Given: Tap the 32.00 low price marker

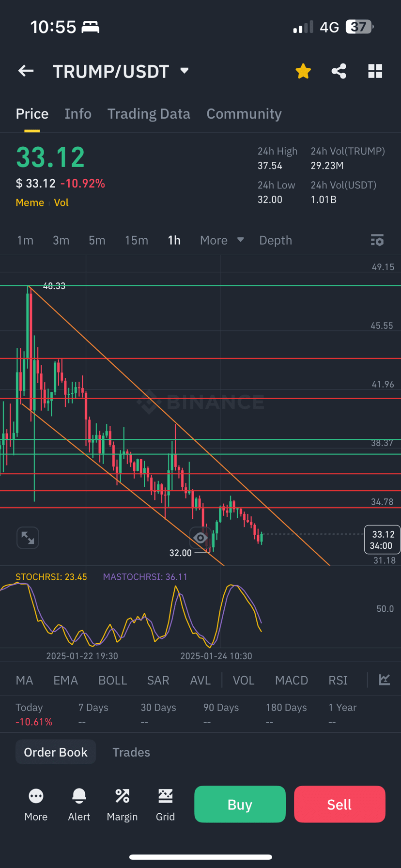Looking at the screenshot, I should point(180,553).
